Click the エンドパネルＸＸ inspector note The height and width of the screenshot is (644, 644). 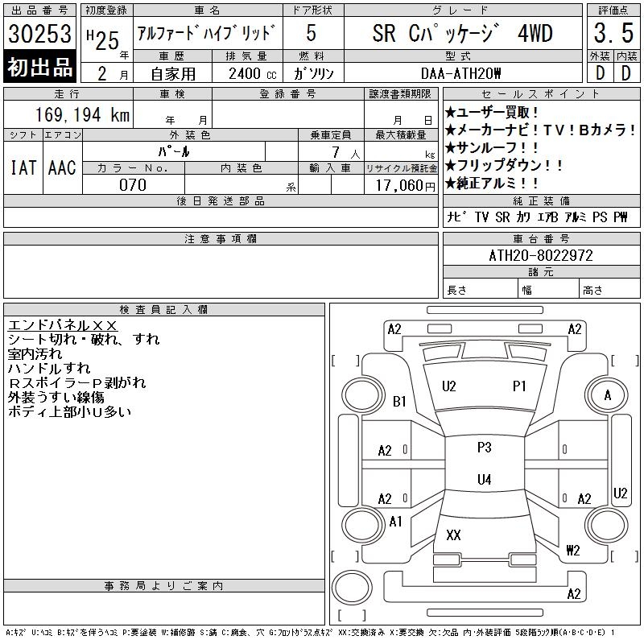point(63,325)
